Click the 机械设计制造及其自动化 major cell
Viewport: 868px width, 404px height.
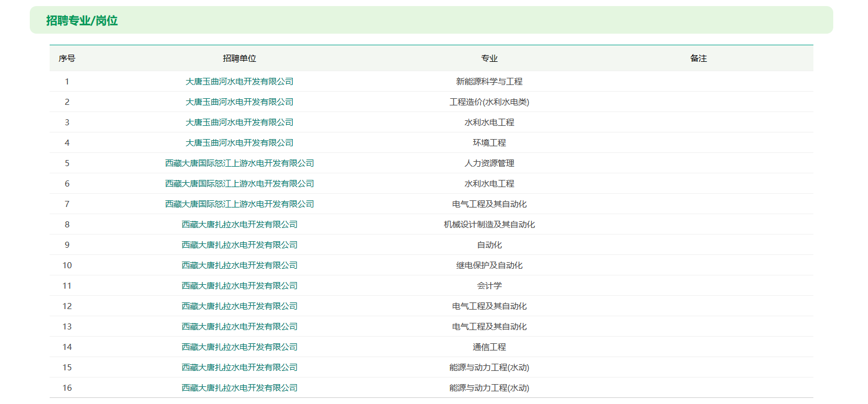[x=489, y=225]
